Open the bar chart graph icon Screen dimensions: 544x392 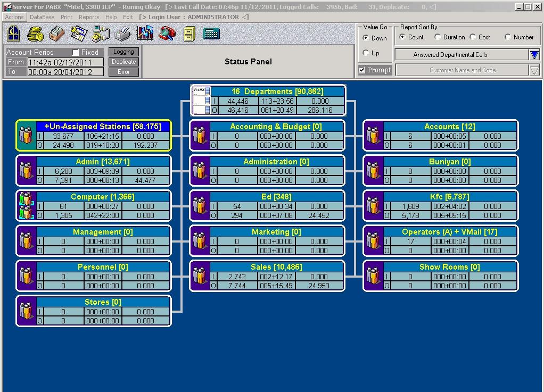(x=145, y=34)
